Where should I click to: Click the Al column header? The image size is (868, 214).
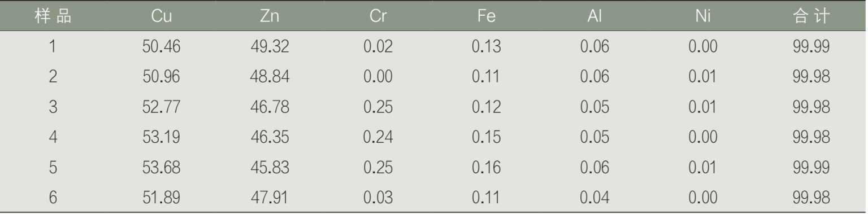coord(594,16)
